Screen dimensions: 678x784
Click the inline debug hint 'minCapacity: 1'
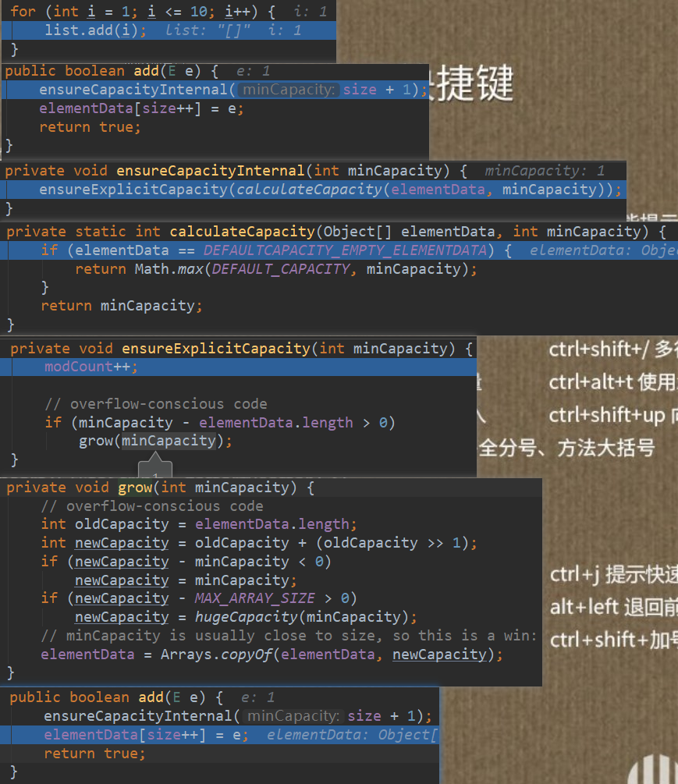click(x=544, y=171)
